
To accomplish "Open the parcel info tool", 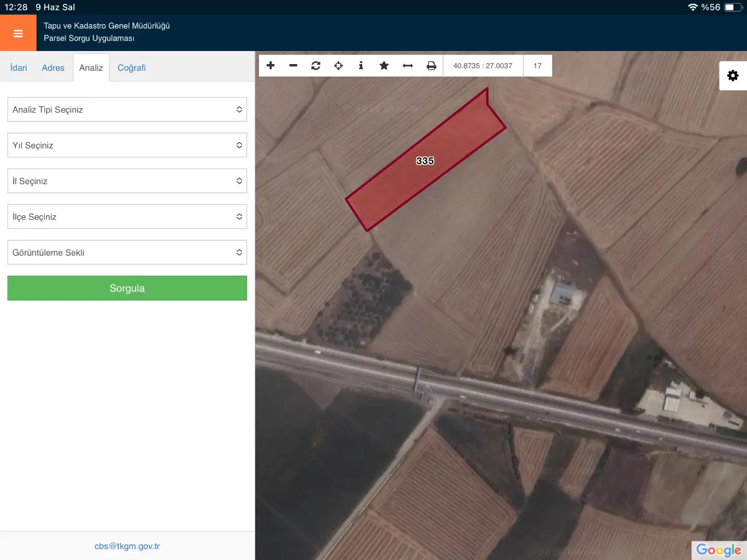I will click(x=361, y=65).
